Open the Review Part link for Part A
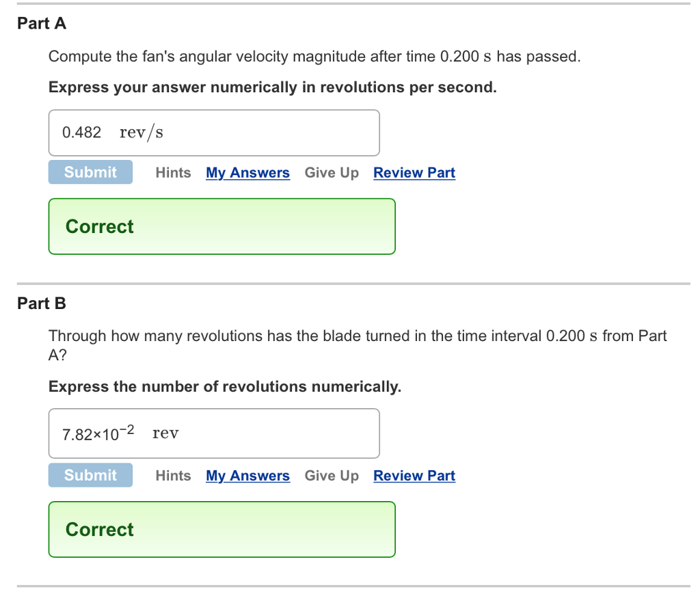The width and height of the screenshot is (700, 594). tap(414, 173)
